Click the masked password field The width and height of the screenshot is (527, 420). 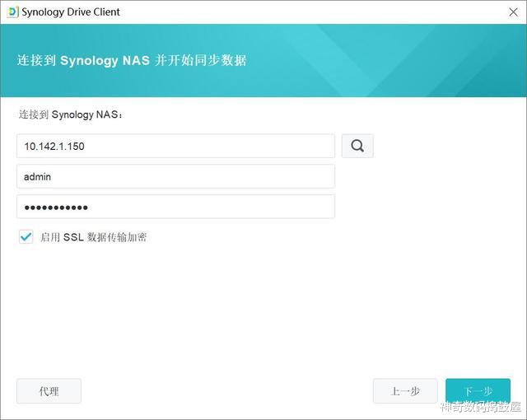pos(175,207)
